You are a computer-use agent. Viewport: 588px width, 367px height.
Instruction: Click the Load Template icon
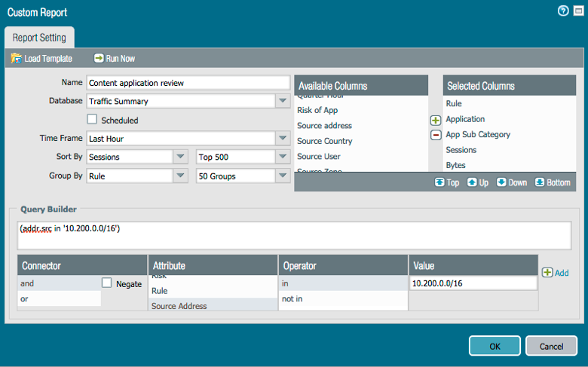click(17, 58)
